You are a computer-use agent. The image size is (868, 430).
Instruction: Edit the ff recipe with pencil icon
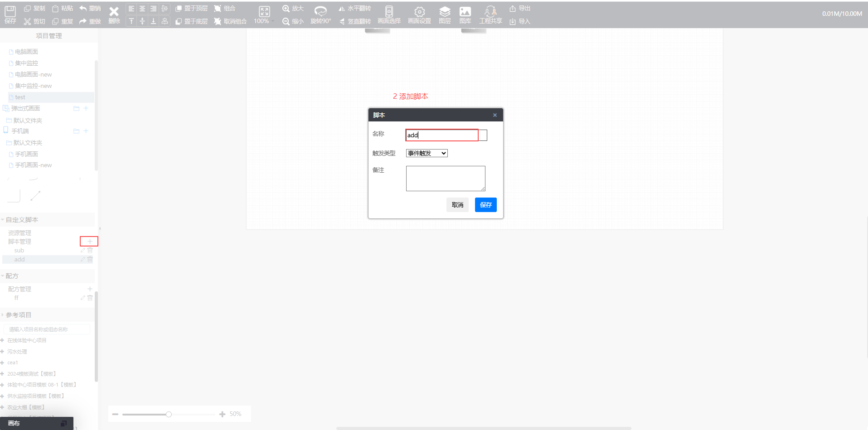pos(83,298)
